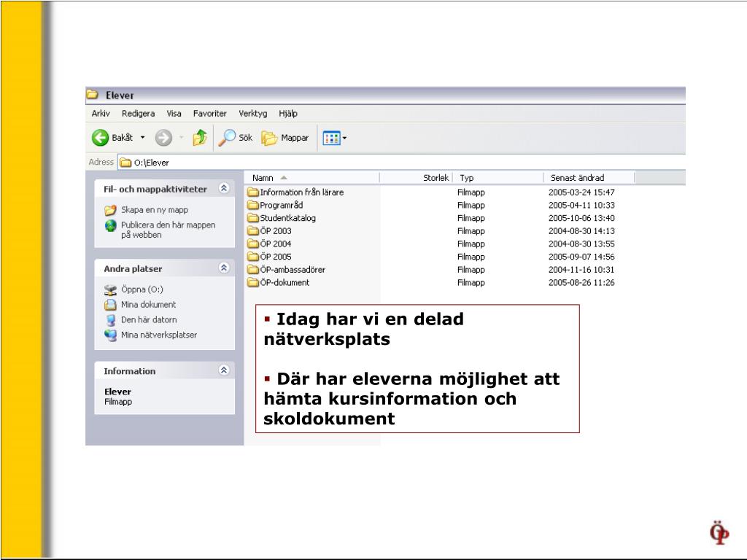Open the Verktyg menu
This screenshot has height=560, width=747.
[253, 113]
